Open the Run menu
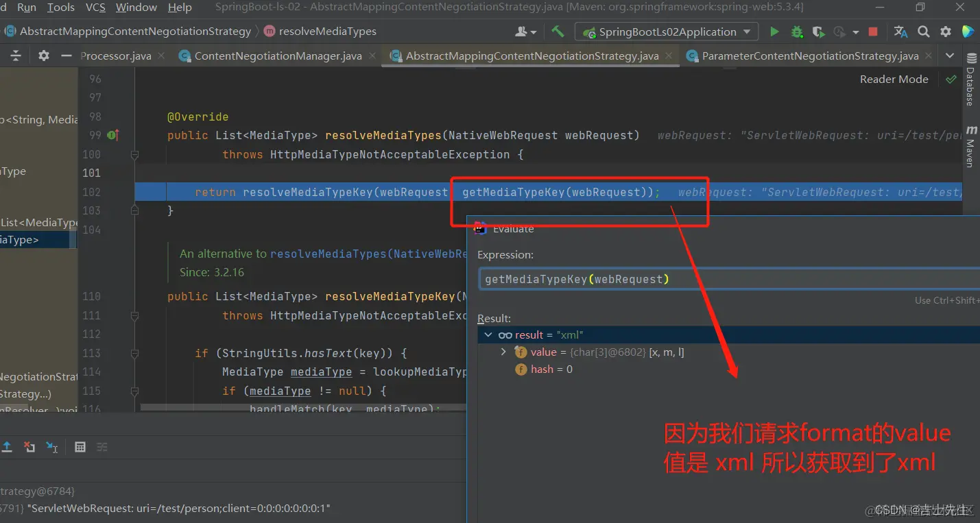980x523 pixels. [27, 8]
